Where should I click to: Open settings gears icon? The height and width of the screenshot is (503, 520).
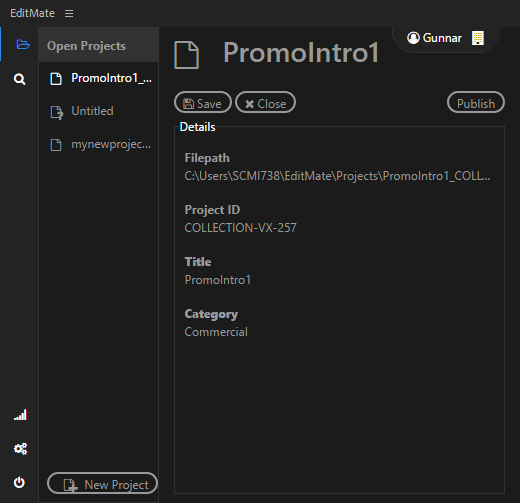pos(20,449)
